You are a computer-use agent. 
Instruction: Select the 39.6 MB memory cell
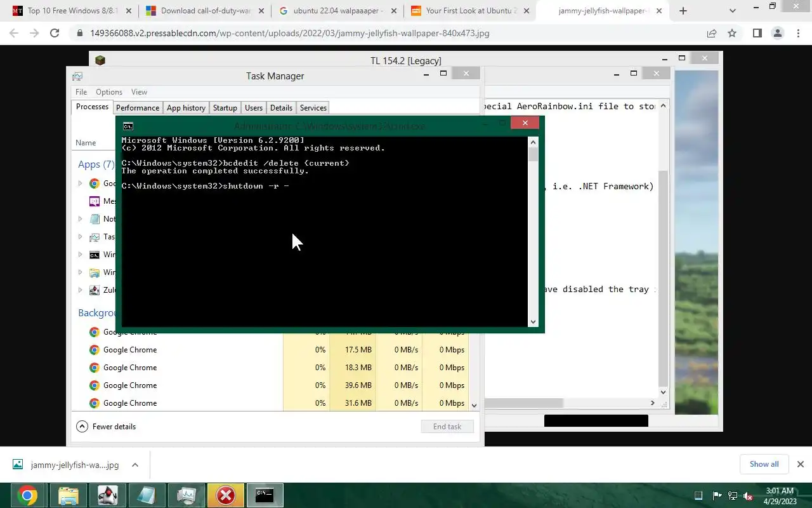(353, 385)
